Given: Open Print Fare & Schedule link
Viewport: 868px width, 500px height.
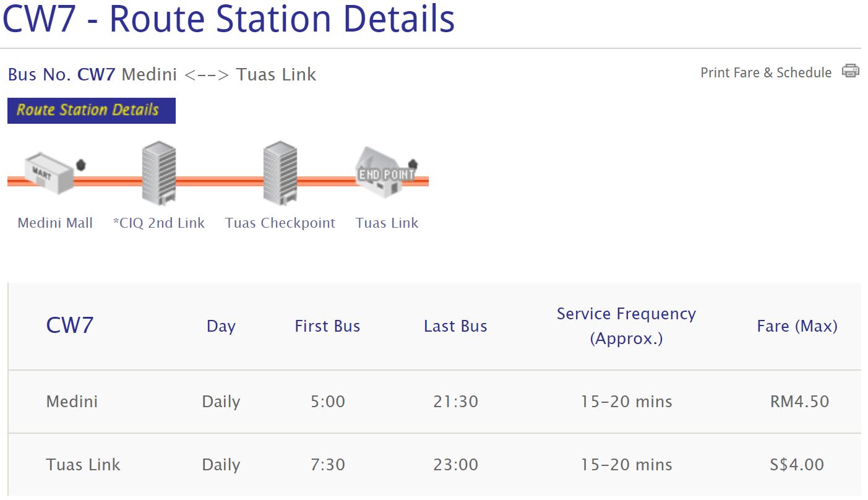Looking at the screenshot, I should pos(766,72).
